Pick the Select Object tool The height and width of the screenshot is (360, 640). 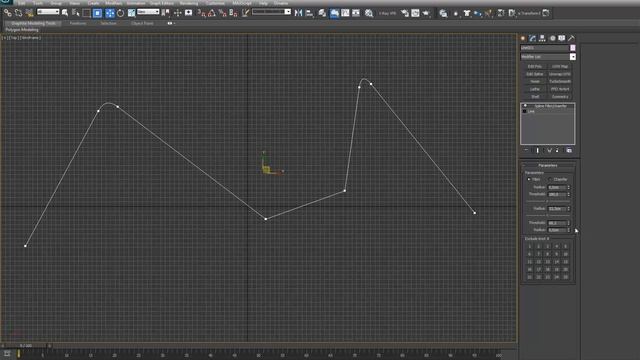coord(65,13)
